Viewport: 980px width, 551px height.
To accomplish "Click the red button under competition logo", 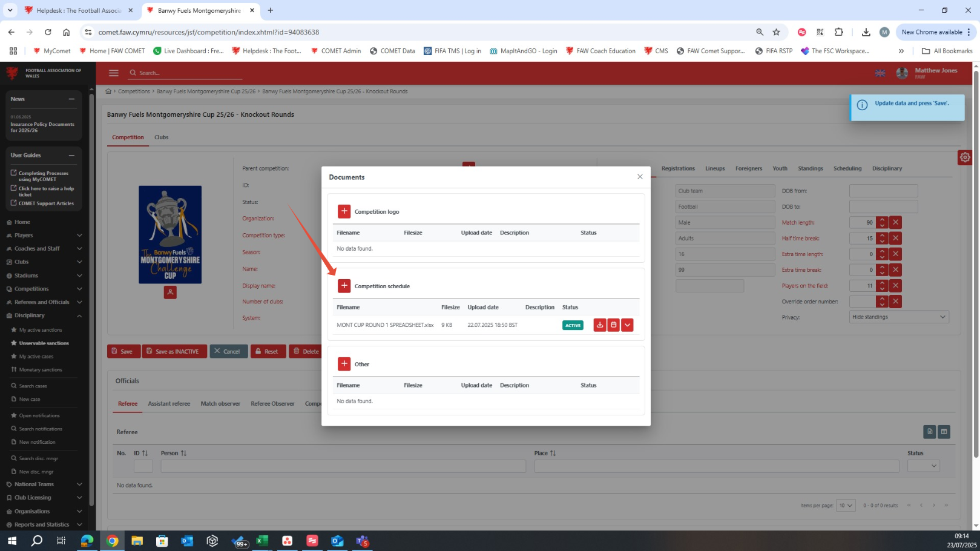I will (170, 292).
